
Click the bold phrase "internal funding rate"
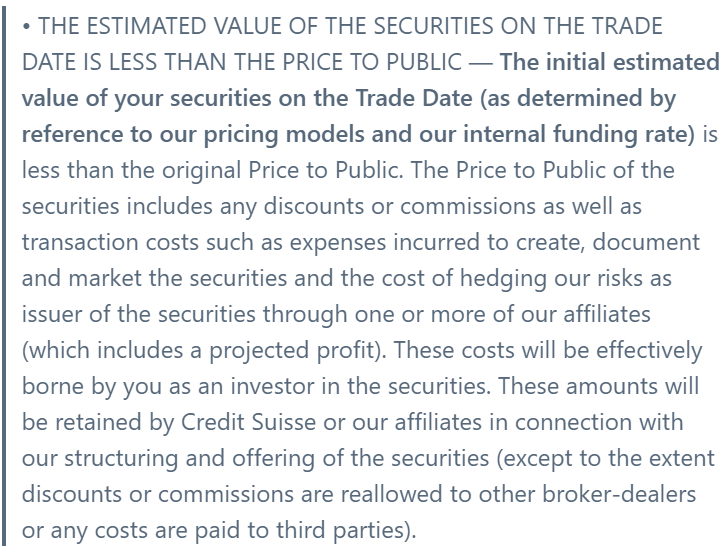click(575, 134)
